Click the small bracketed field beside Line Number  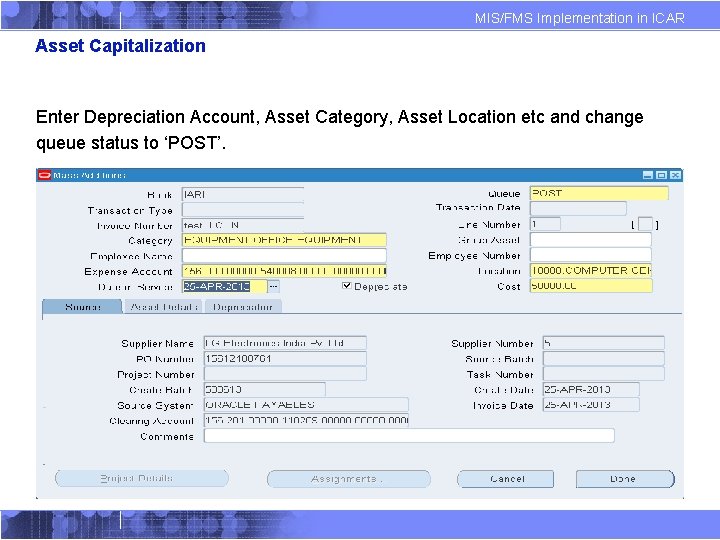(645, 224)
